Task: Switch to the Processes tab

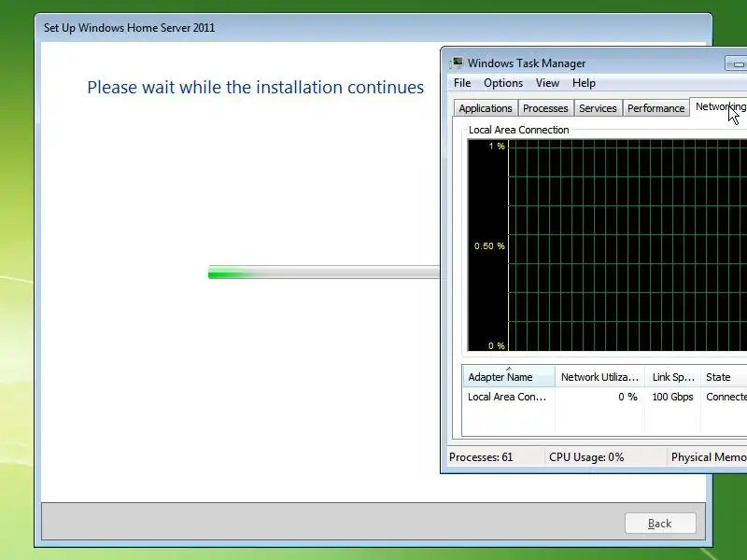Action: tap(545, 108)
